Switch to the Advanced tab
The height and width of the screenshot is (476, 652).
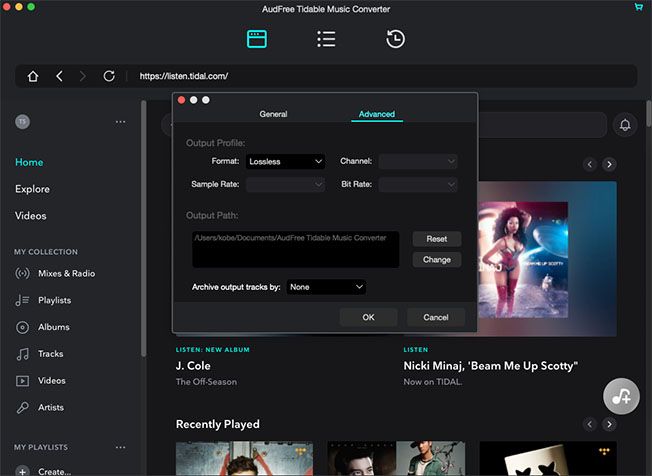(x=377, y=114)
